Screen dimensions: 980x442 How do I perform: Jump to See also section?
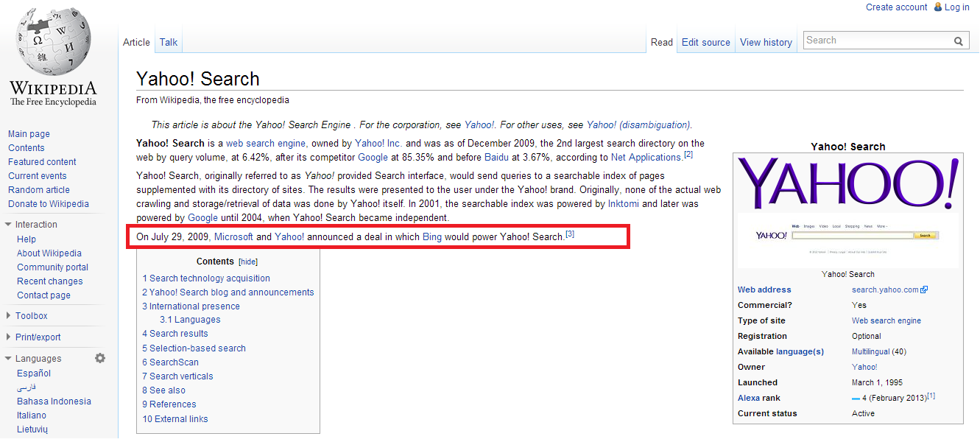164,390
